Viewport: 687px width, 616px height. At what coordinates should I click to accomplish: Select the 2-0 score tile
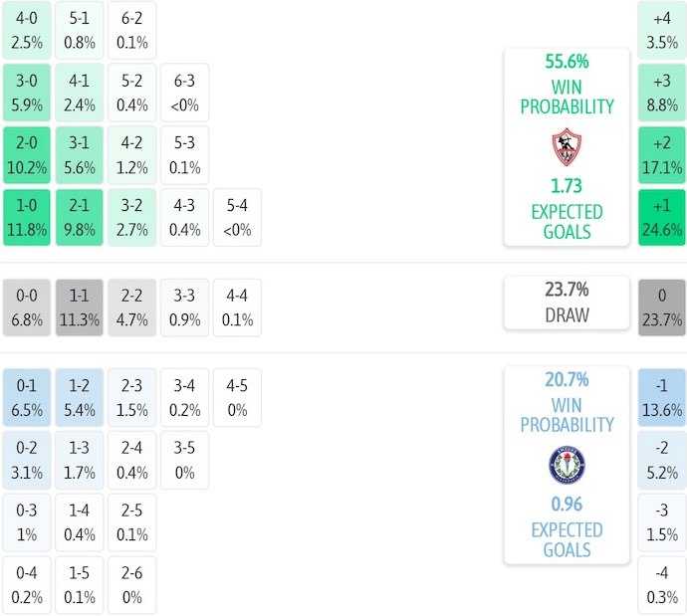click(x=27, y=154)
